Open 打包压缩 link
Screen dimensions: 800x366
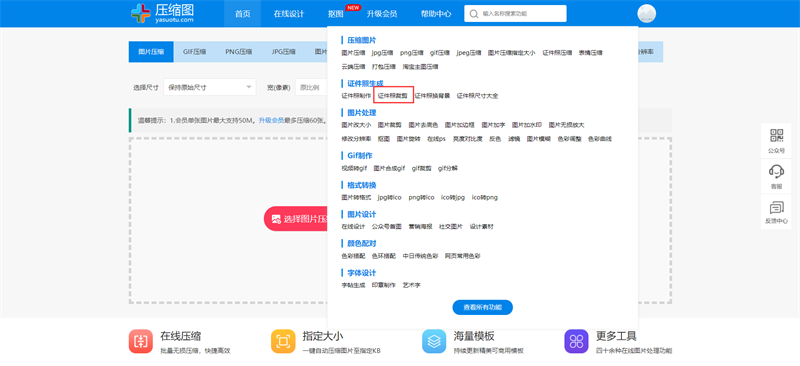click(x=384, y=66)
